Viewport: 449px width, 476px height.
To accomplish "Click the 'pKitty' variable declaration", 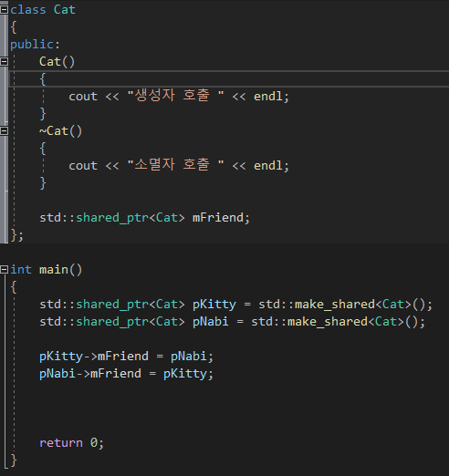I will 214,305.
